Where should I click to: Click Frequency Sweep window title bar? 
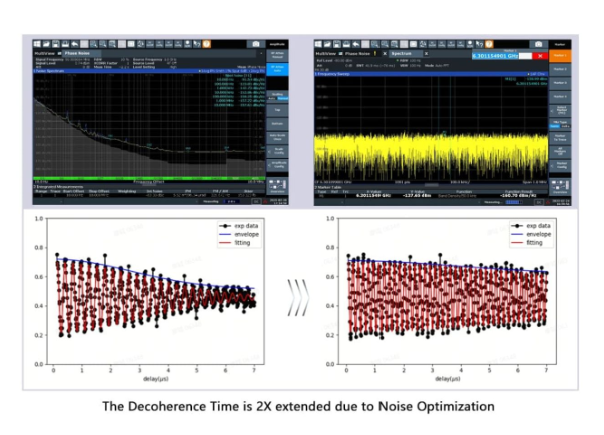pos(431,74)
